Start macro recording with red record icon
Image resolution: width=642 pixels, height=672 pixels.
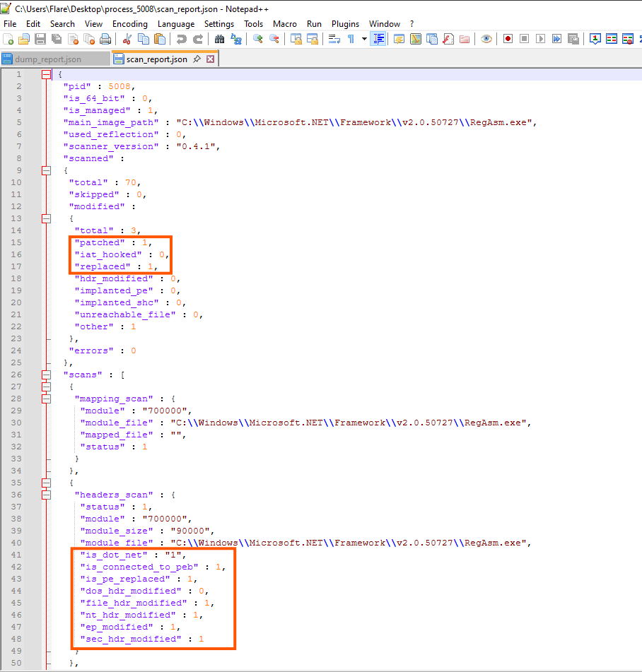[508, 39]
